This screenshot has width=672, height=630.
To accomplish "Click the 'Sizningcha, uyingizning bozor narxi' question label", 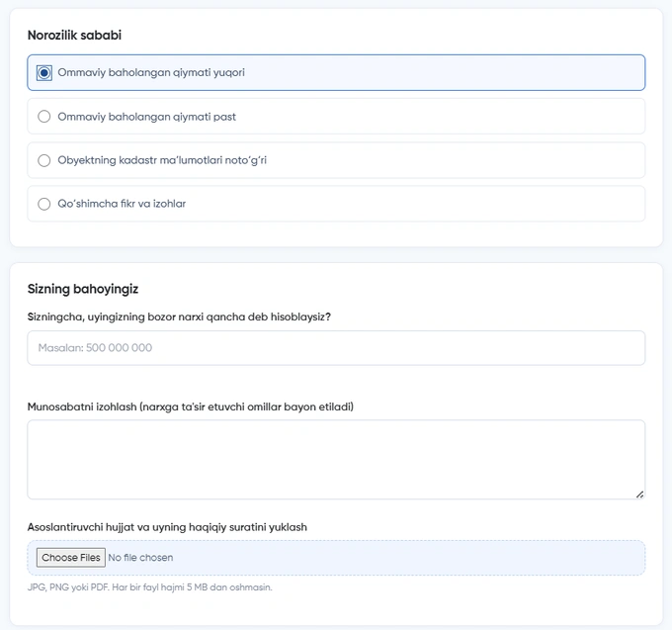I will [179, 316].
